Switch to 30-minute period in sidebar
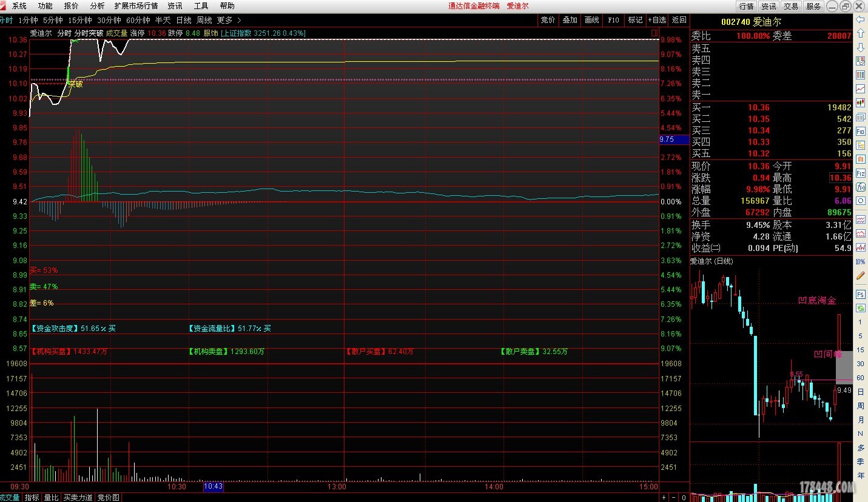Screen dimensions: 868x502 coord(860,364)
